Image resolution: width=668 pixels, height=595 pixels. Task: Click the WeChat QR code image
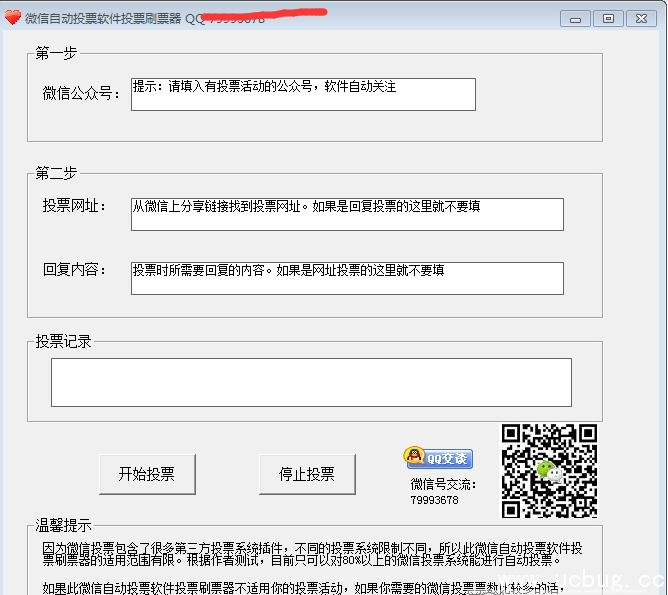549,471
